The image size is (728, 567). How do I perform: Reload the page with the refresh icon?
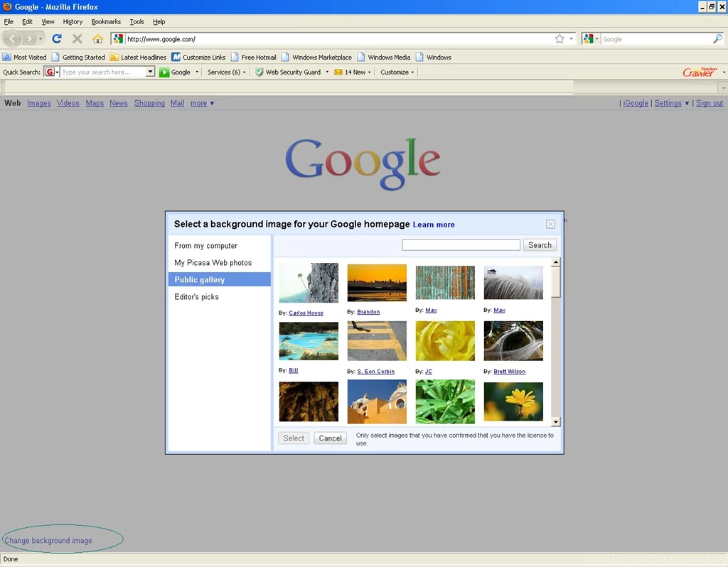point(57,39)
